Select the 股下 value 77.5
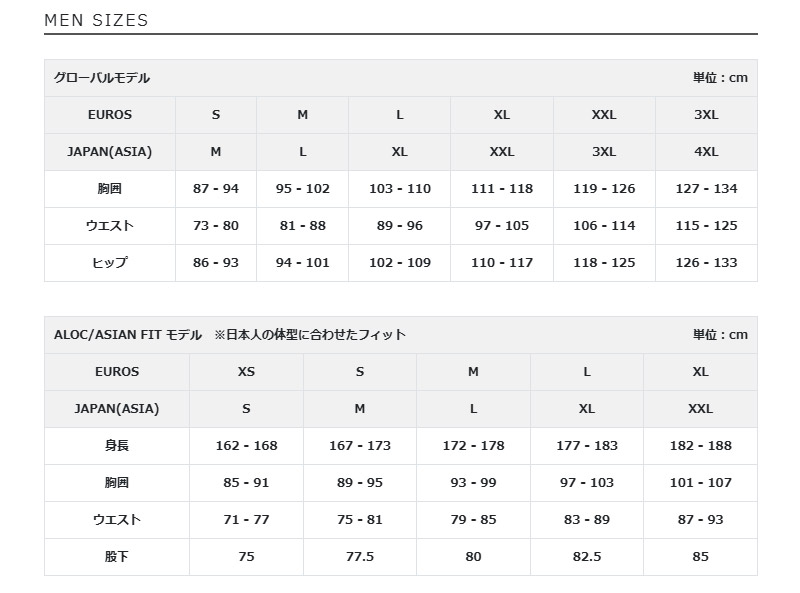 coord(360,557)
